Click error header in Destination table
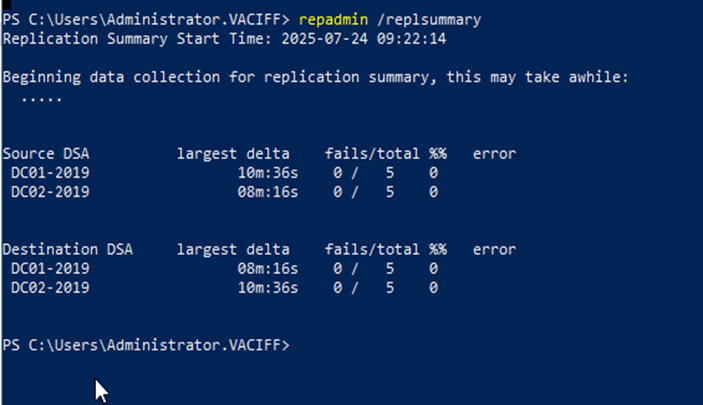The width and height of the screenshot is (703, 405). 494,249
